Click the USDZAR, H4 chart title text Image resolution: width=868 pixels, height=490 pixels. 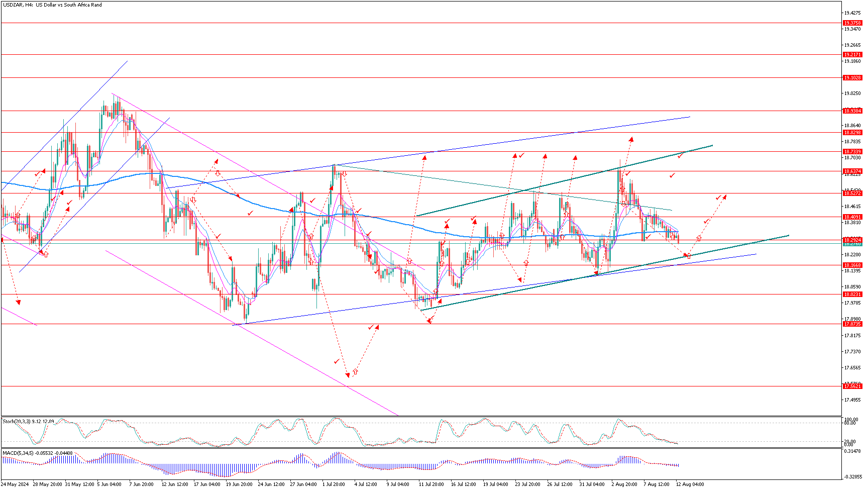coord(52,5)
